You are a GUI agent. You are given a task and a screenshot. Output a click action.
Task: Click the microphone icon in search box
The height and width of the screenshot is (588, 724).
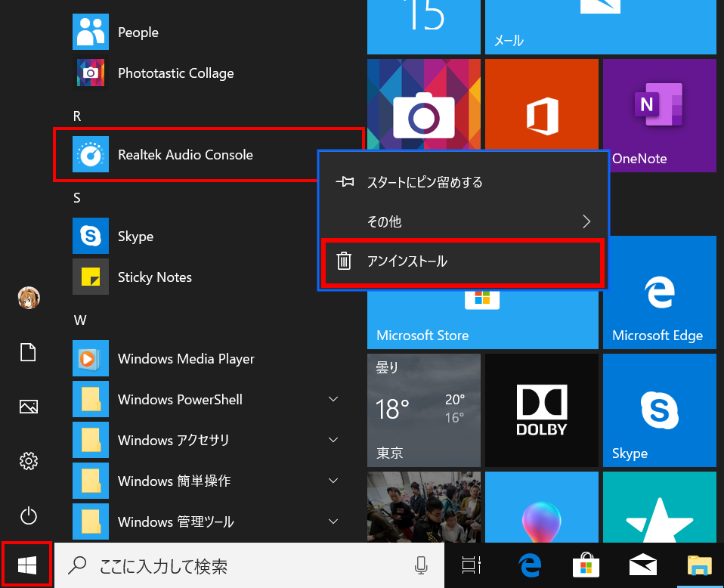[x=421, y=565]
